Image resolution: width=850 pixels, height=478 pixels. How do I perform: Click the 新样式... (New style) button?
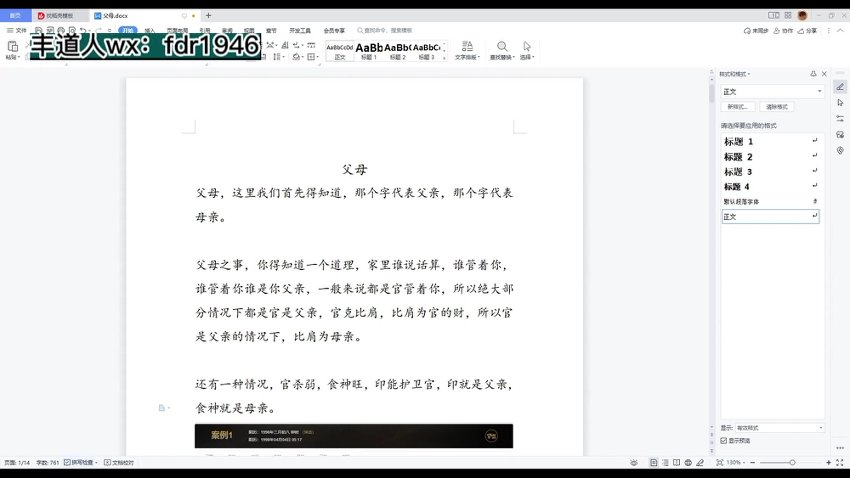click(x=737, y=107)
